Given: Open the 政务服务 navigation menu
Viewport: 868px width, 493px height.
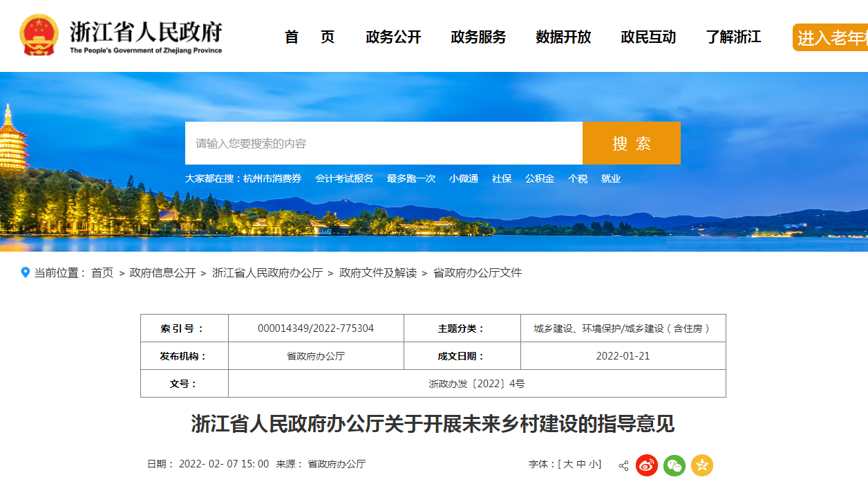Looking at the screenshot, I should coord(478,37).
